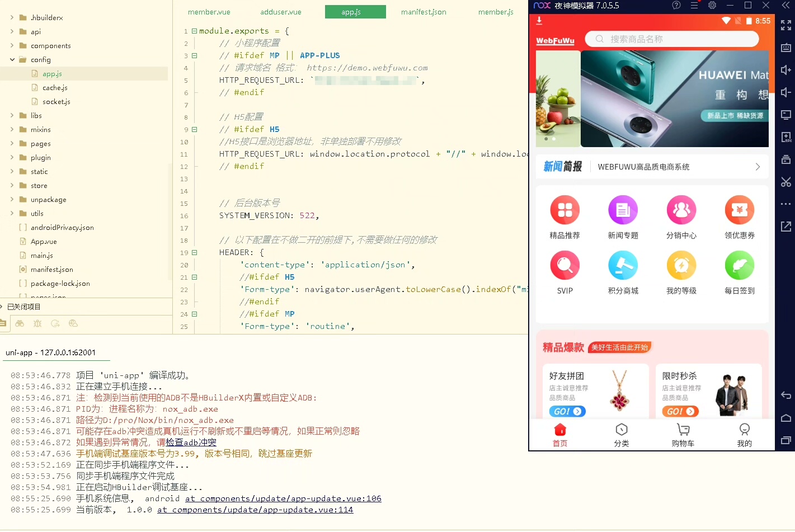Click the Nox export arrow icon
This screenshot has width=795, height=532.
coord(786,227)
